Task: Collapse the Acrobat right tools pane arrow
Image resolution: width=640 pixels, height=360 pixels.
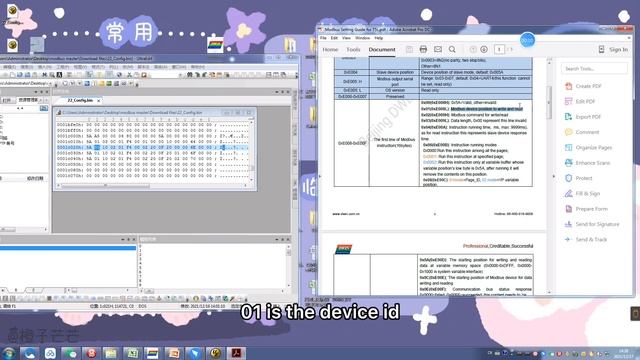Action: [554, 176]
